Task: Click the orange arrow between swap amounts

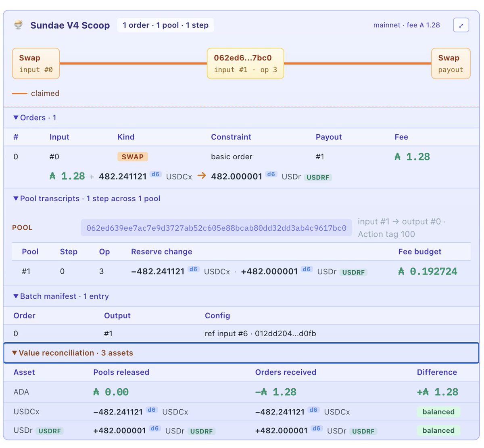Action: pos(202,176)
